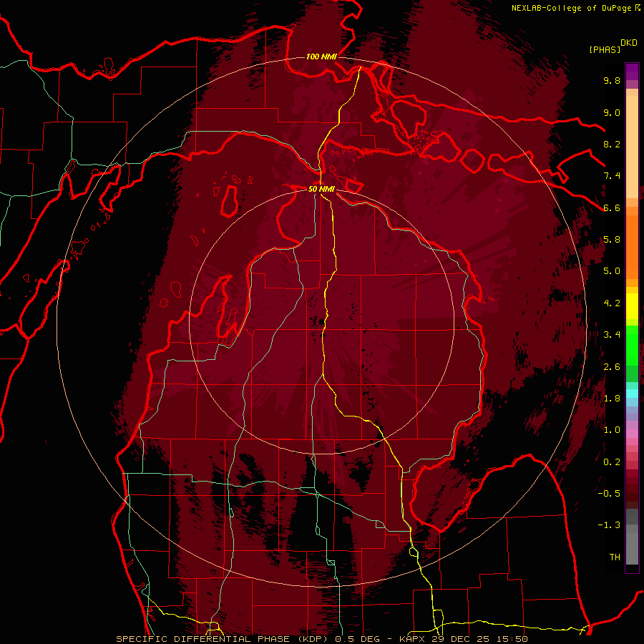644x644 pixels.
Task: Pick the bright yellow colorbar segment
Action: pos(632,306)
